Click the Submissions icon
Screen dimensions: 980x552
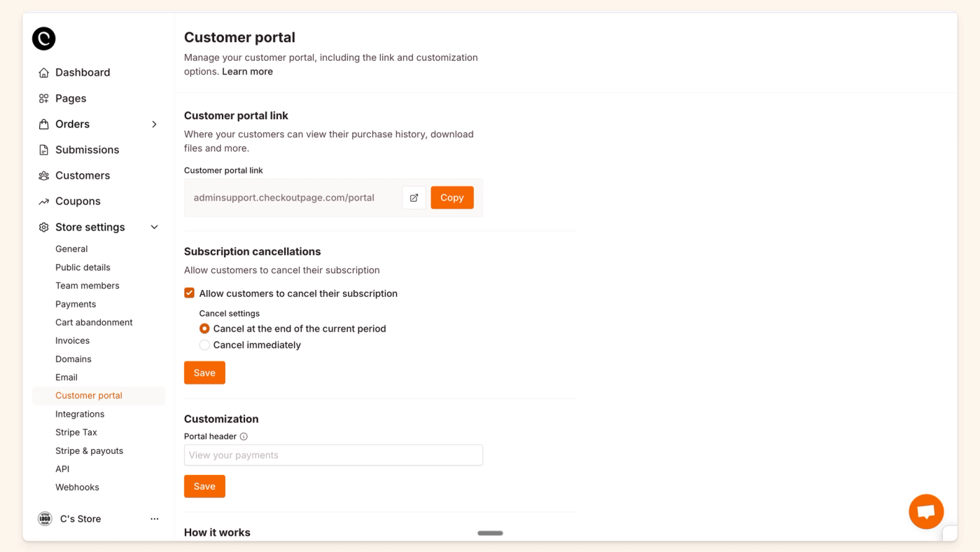[x=43, y=149]
